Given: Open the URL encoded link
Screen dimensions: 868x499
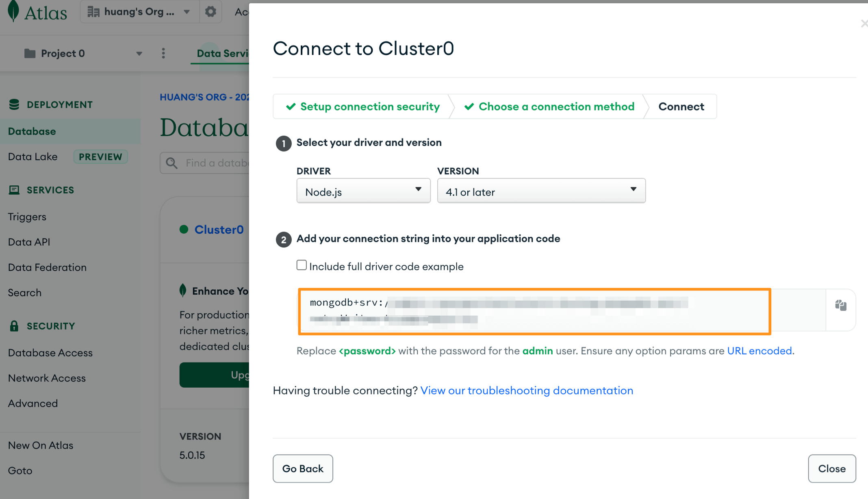Looking at the screenshot, I should tap(759, 351).
